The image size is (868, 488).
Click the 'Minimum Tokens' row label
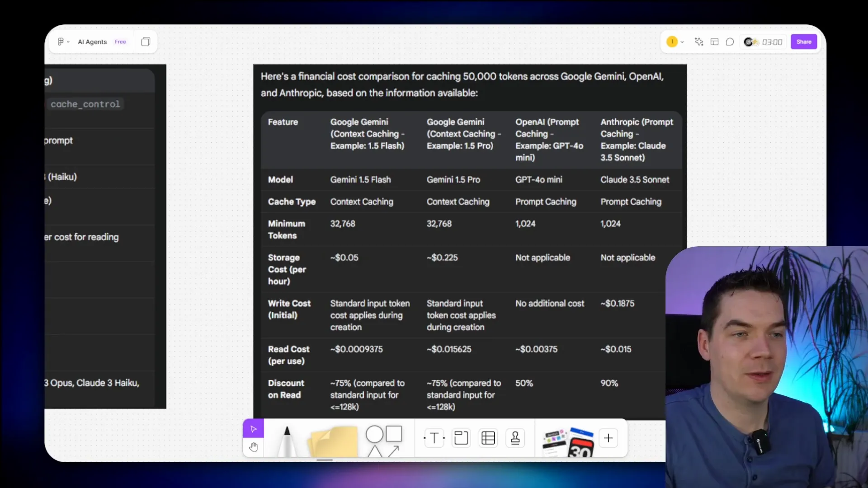(x=286, y=230)
